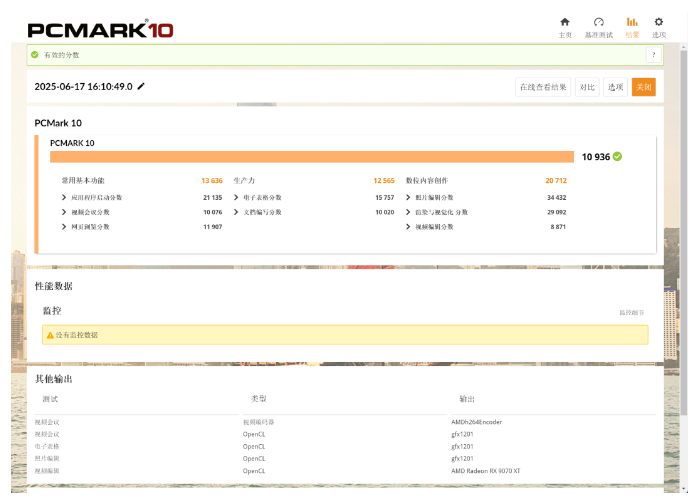Expand 照片编辑分数 details
The height and width of the screenshot is (503, 689).
click(408, 198)
